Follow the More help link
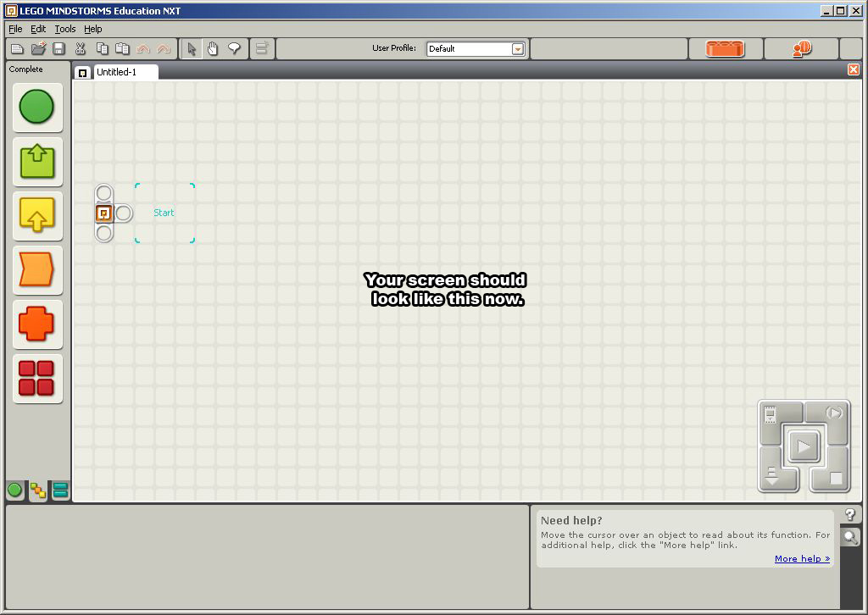The height and width of the screenshot is (615, 868). pos(802,558)
